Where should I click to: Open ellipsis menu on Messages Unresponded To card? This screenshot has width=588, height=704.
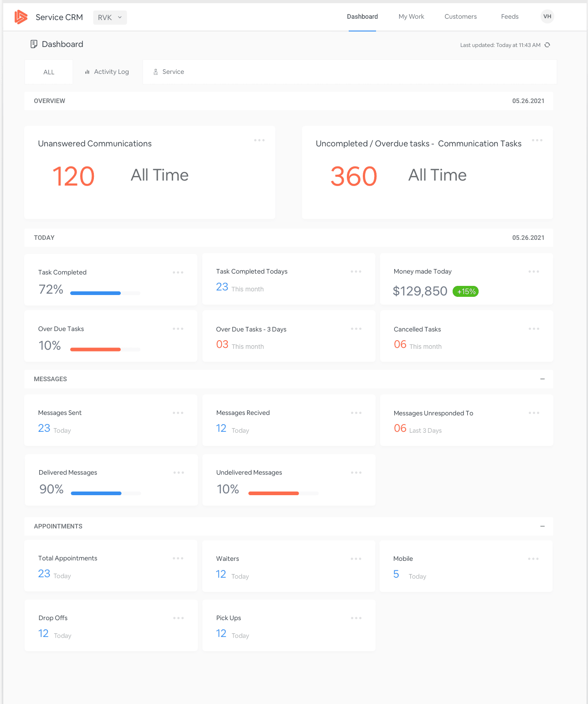tap(534, 413)
